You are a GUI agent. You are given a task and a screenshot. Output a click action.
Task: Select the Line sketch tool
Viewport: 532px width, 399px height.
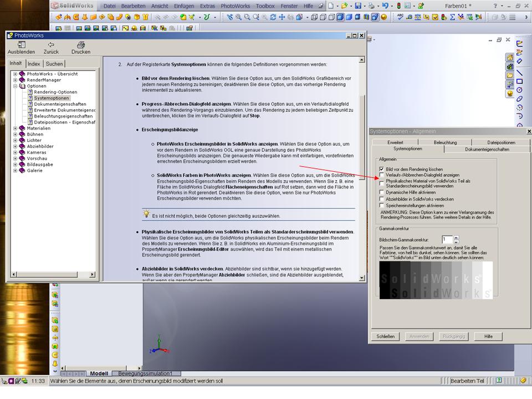click(519, 73)
